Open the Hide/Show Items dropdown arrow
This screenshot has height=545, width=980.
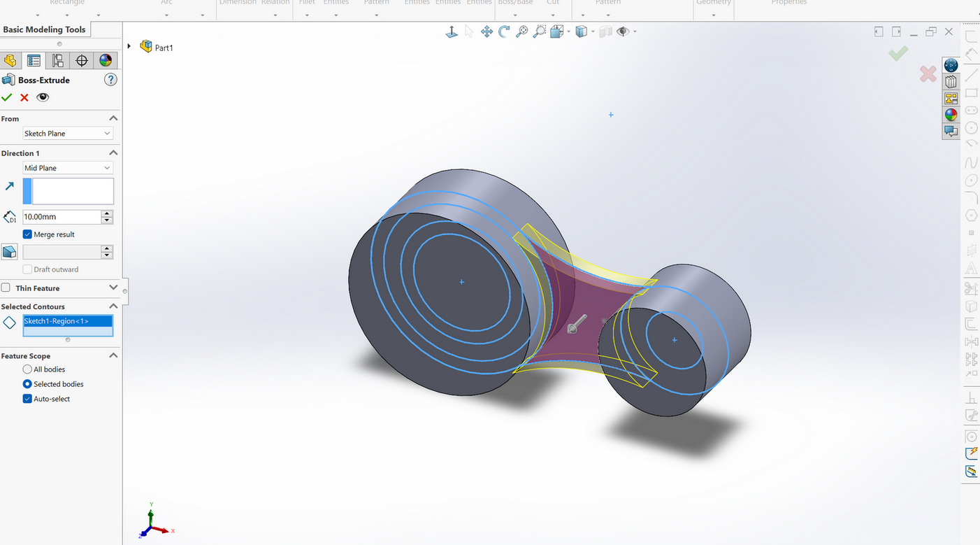click(x=635, y=31)
